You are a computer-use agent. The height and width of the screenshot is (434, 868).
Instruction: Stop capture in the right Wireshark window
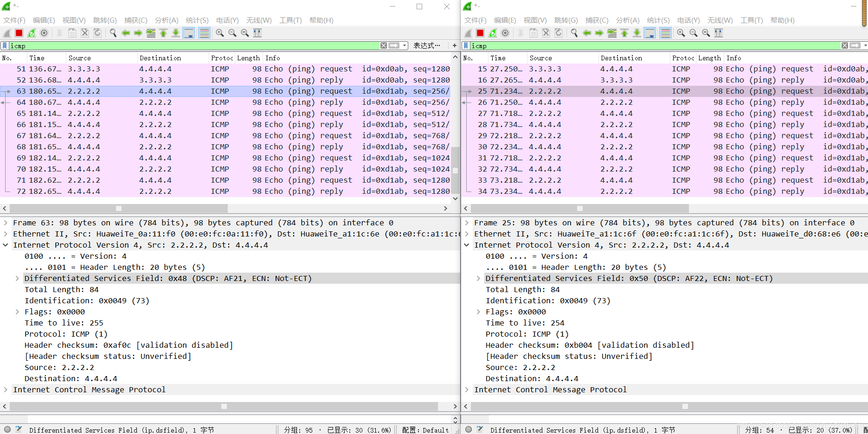coord(480,33)
